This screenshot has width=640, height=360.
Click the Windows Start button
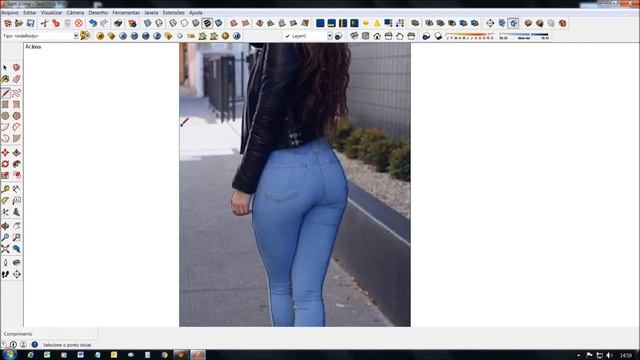coord(9,354)
